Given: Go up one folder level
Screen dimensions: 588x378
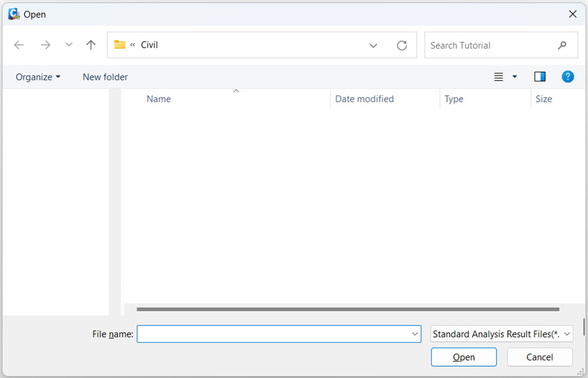Looking at the screenshot, I should coord(91,45).
